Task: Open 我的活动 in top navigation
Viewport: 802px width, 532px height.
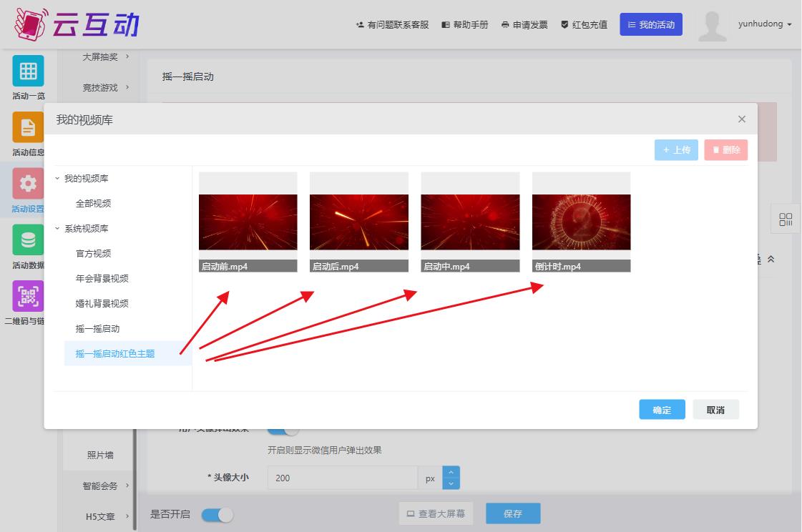Action: click(x=651, y=25)
